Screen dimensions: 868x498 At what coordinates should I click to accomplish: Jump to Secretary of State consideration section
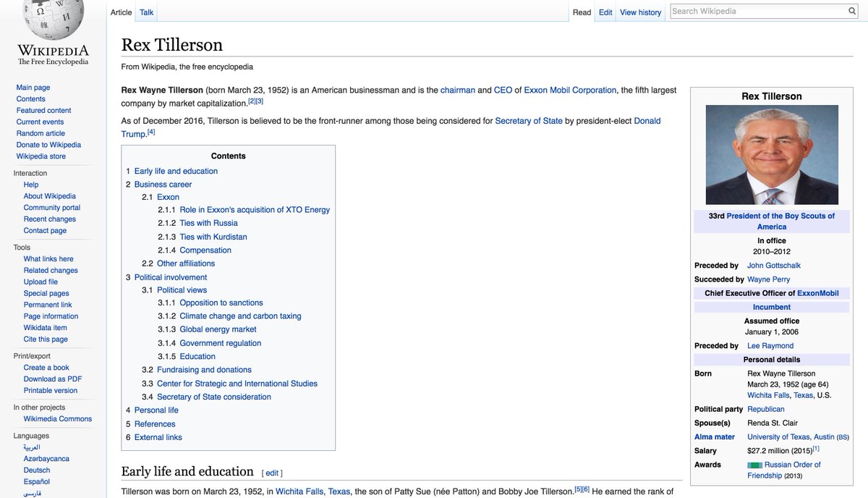[x=214, y=397]
